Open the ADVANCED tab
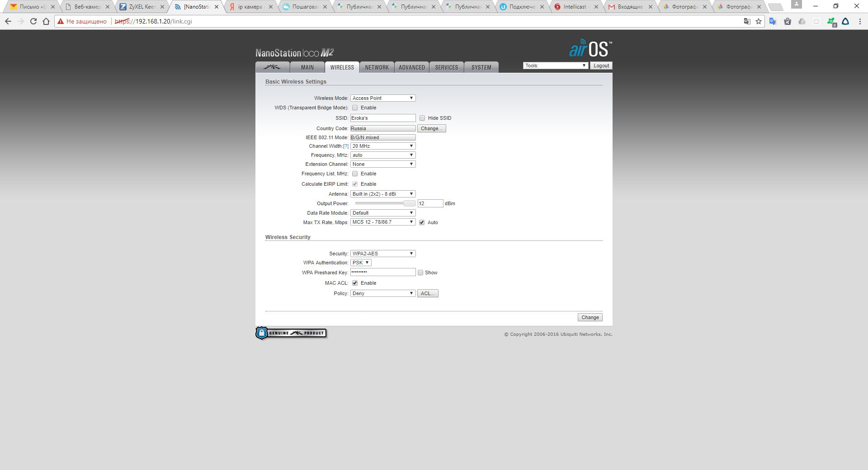 pyautogui.click(x=412, y=67)
